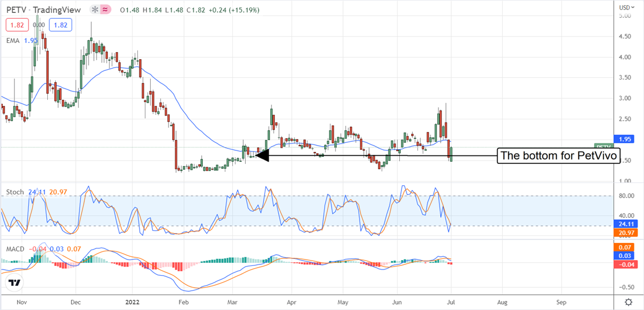Open the USD currency dropdown

[624, 8]
